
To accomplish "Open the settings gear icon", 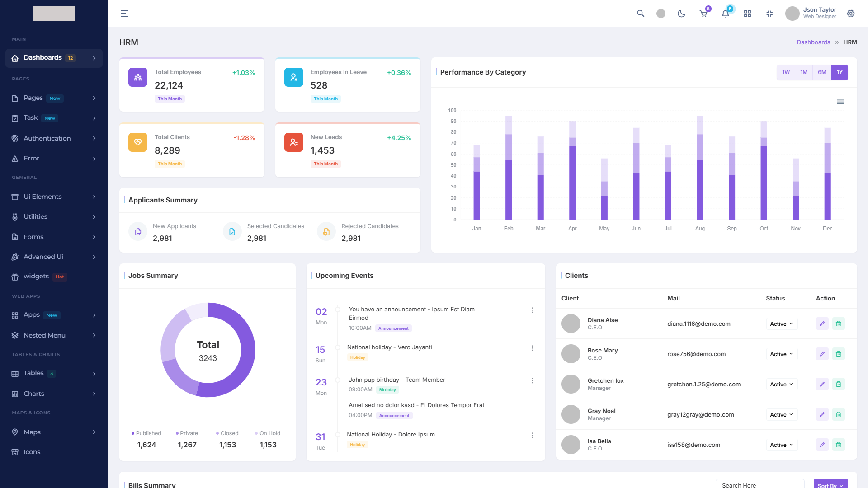I will (851, 14).
